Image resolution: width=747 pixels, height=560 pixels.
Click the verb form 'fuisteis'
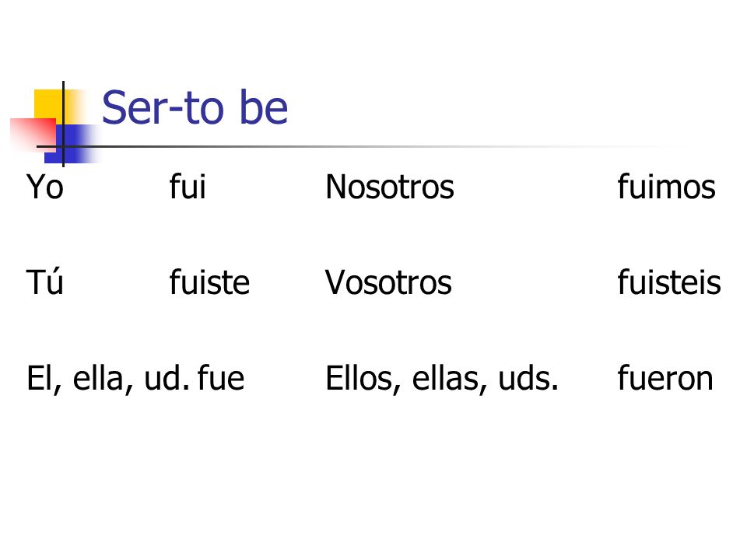[669, 282]
